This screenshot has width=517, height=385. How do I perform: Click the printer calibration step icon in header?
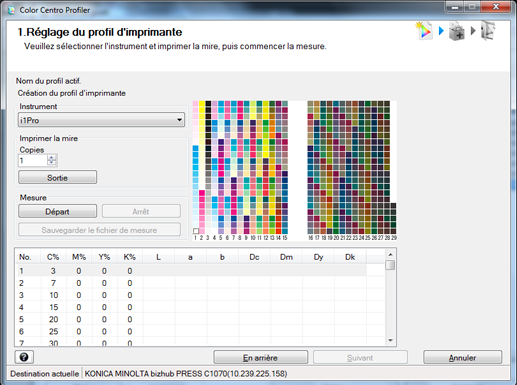pos(457,31)
